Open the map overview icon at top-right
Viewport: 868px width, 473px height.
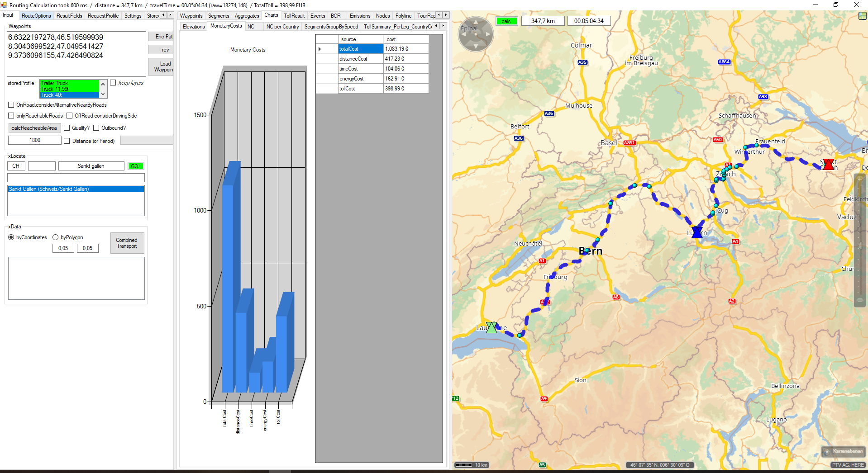tap(862, 16)
